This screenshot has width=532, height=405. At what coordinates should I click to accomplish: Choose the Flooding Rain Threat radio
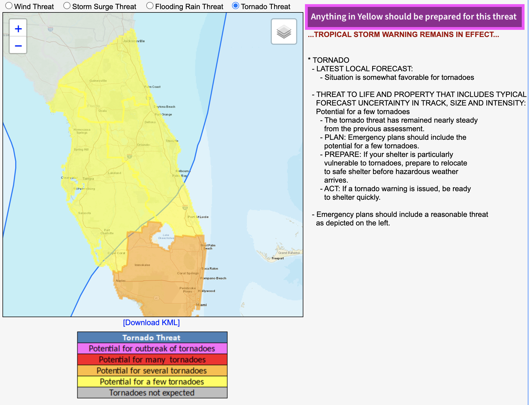coord(150,6)
